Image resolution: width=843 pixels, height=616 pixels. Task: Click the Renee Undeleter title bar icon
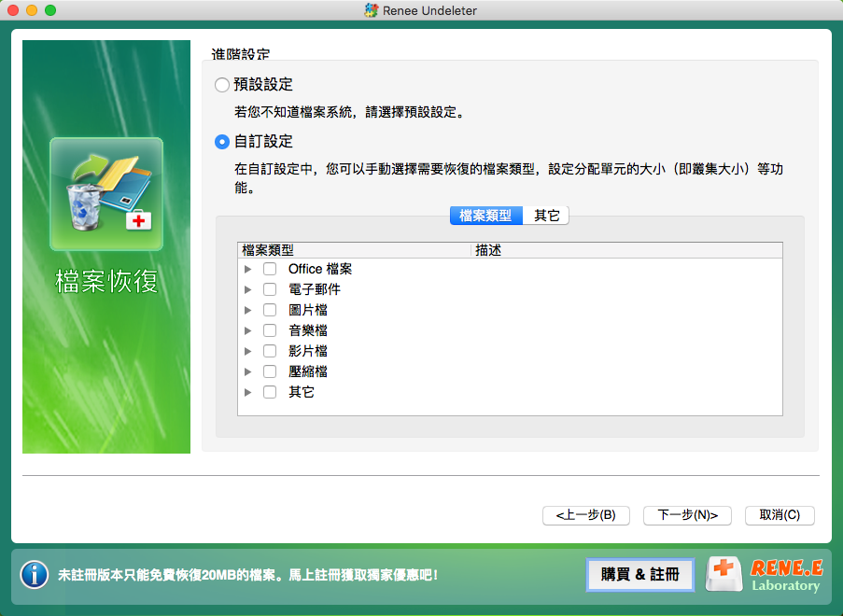click(x=372, y=10)
